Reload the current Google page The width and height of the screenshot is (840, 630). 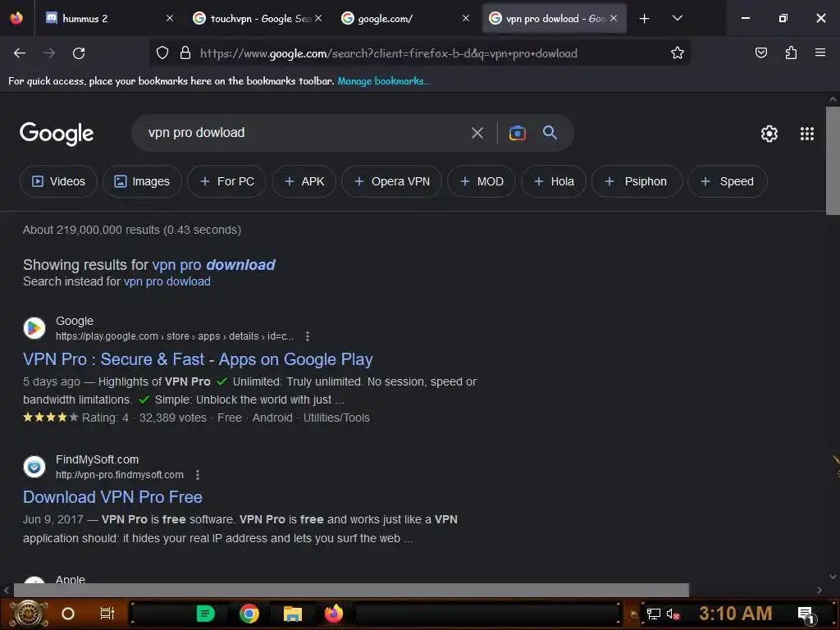79,53
